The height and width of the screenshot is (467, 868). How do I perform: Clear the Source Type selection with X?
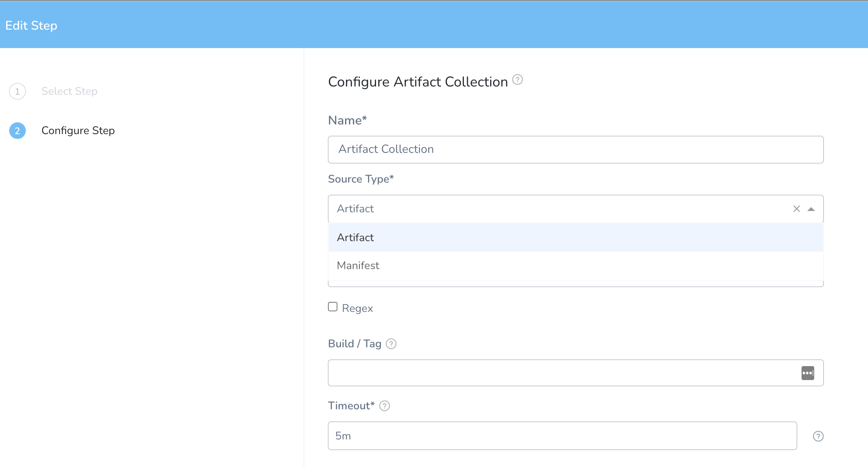[x=797, y=209]
